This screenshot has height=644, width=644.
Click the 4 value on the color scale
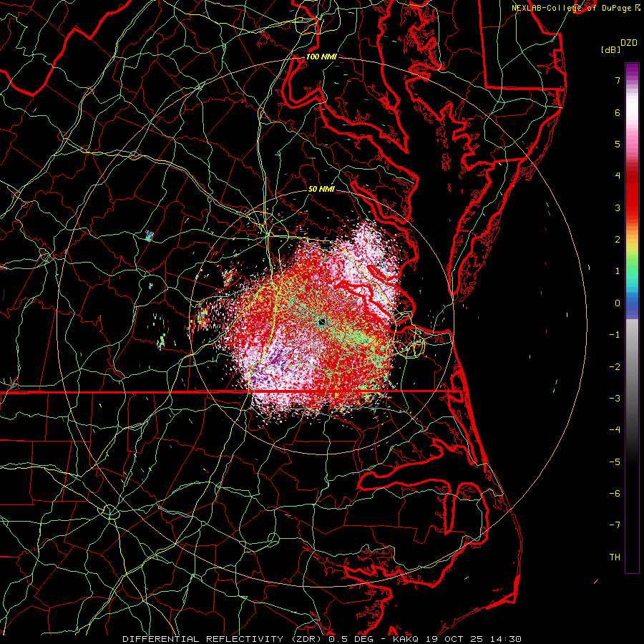tap(618, 176)
